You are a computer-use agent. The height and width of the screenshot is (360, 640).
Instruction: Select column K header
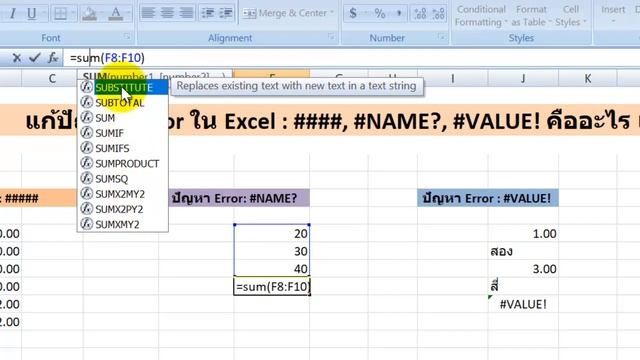click(x=588, y=78)
